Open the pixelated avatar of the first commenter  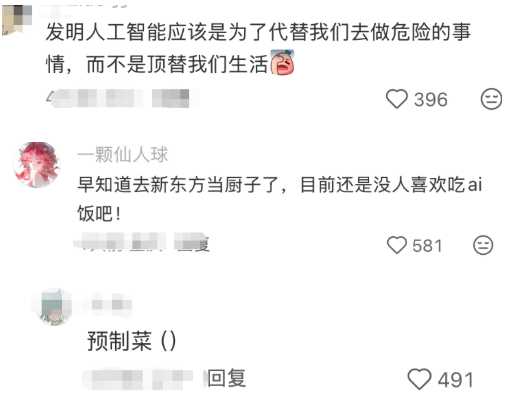17,19
